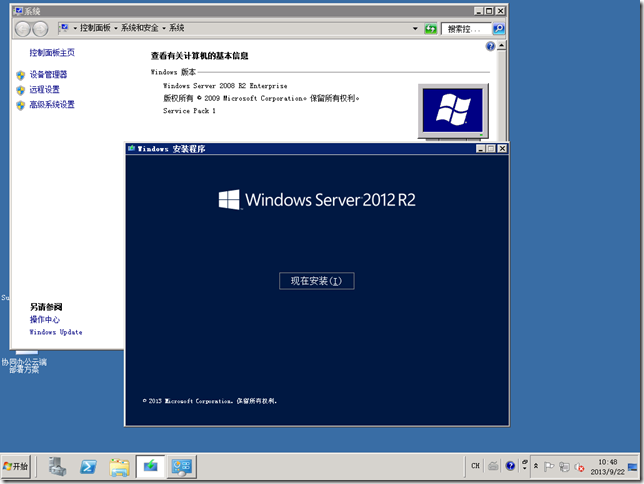Click the Windows logo monitor image
The width and height of the screenshot is (644, 484).
pyautogui.click(x=453, y=111)
